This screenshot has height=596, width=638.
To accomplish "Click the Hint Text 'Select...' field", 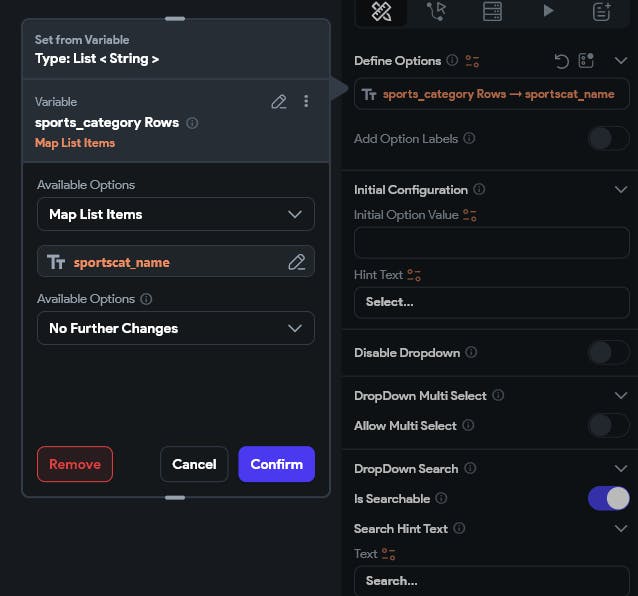I will 492,302.
